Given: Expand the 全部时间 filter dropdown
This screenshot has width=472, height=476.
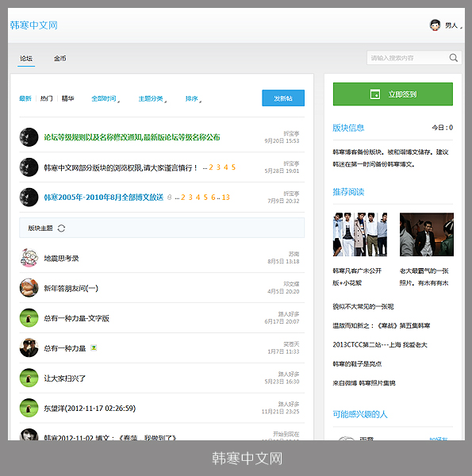Looking at the screenshot, I should point(106,98).
